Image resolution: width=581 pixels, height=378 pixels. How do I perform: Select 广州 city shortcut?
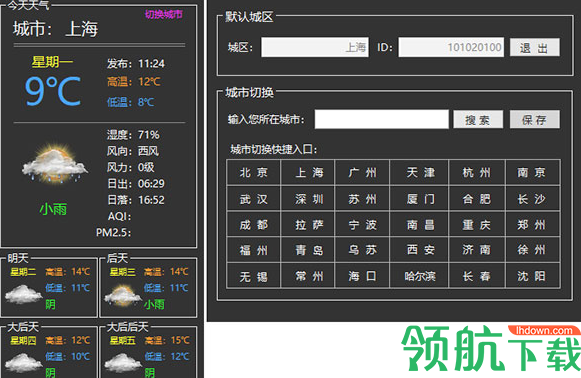(362, 172)
